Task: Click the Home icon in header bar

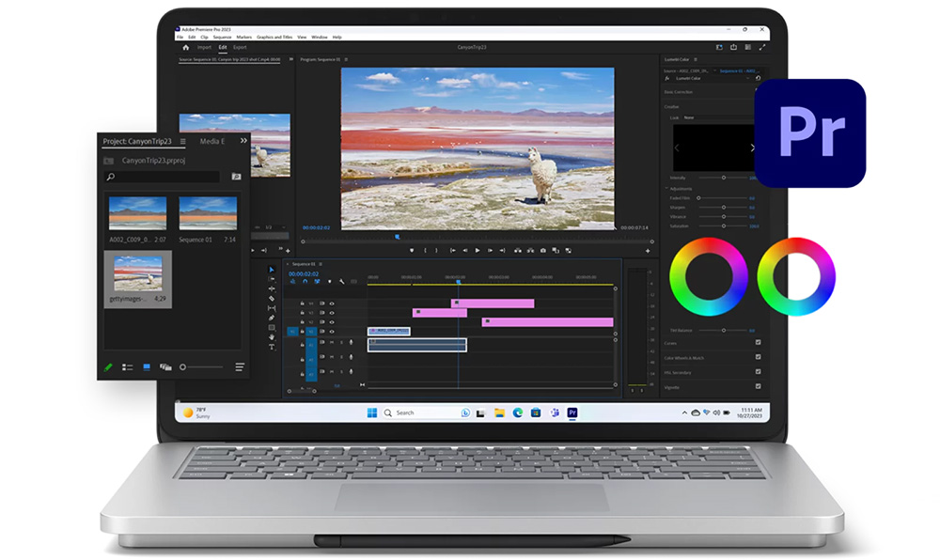Action: [x=186, y=47]
